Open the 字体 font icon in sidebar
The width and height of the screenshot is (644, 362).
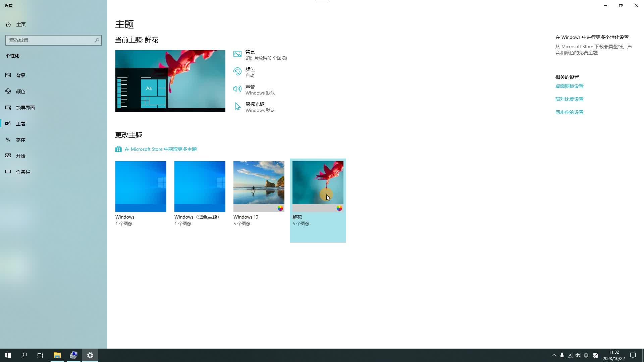click(8, 140)
